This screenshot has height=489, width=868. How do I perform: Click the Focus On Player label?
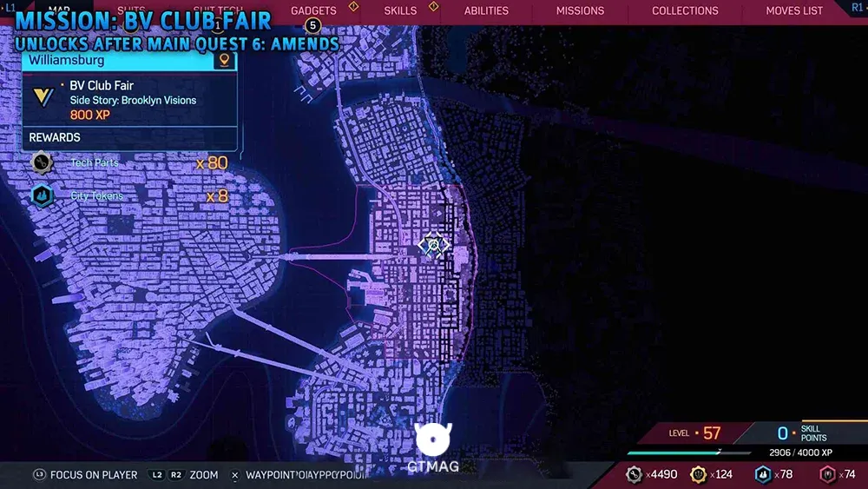94,475
